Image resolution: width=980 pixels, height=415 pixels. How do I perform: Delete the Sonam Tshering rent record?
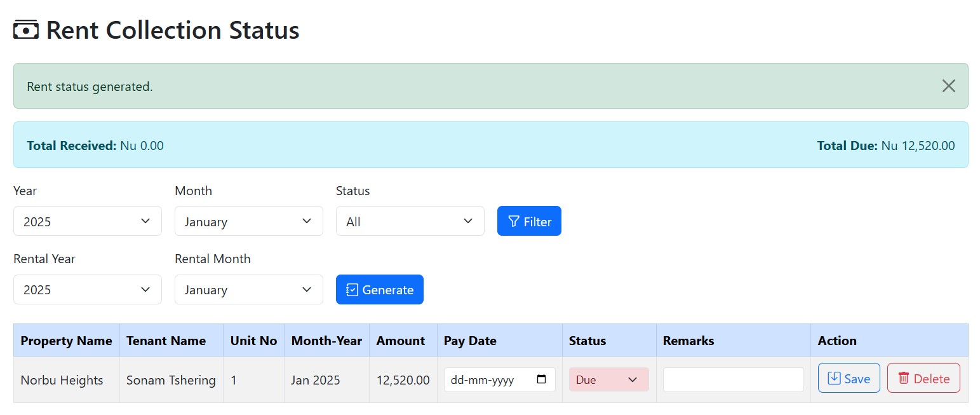923,379
